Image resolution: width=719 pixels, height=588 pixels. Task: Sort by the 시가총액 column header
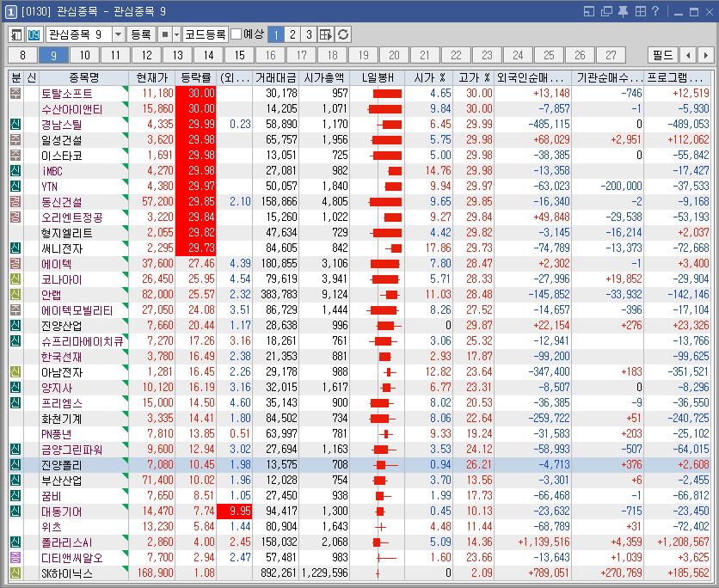click(324, 77)
